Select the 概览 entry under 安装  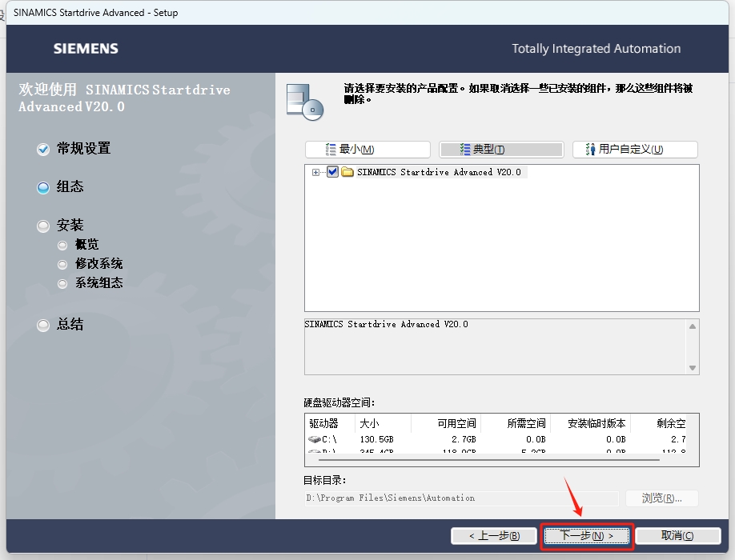pyautogui.click(x=63, y=245)
